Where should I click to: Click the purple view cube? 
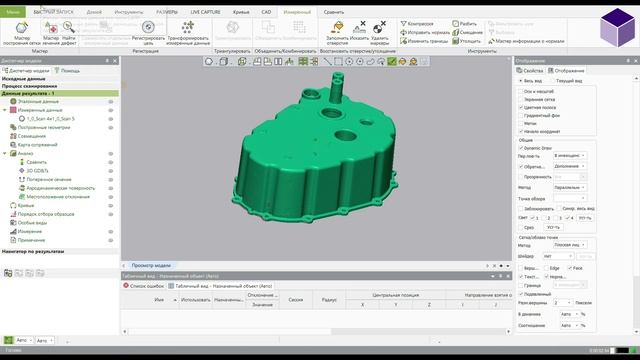pos(618,27)
